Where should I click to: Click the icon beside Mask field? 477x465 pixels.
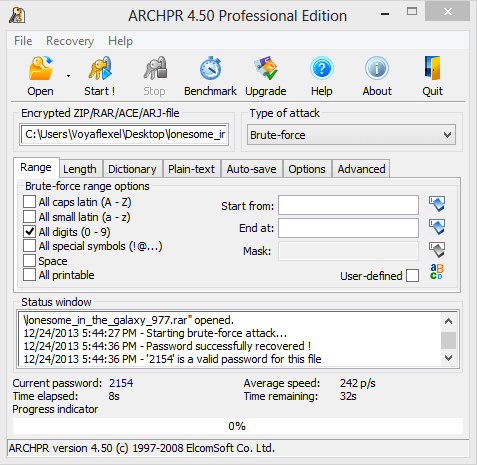click(x=437, y=250)
